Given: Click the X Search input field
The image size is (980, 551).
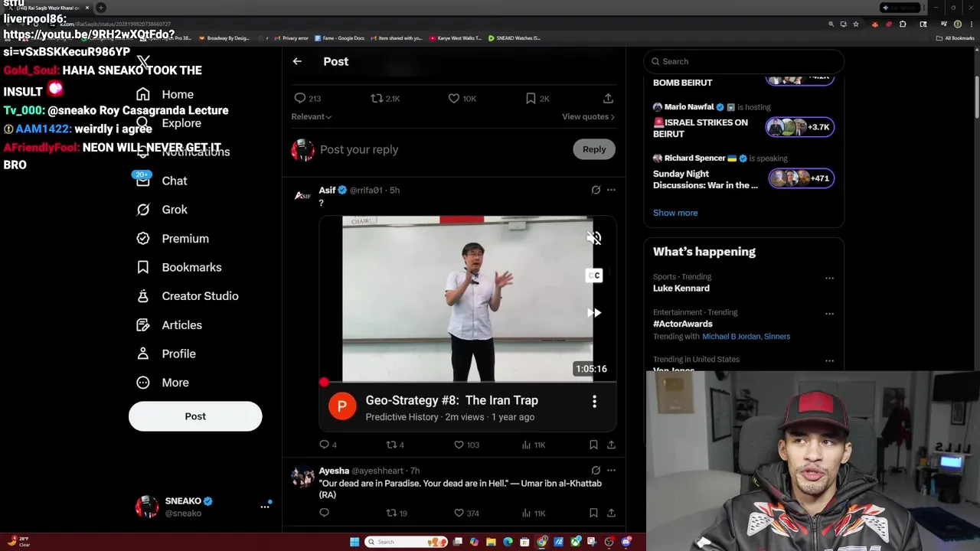Looking at the screenshot, I should pyautogui.click(x=743, y=61).
